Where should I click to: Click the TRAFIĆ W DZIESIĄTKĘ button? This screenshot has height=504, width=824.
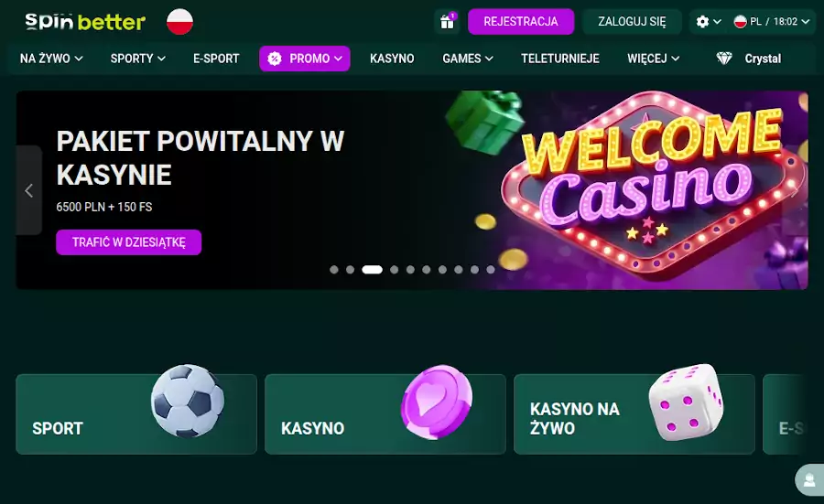[129, 242]
